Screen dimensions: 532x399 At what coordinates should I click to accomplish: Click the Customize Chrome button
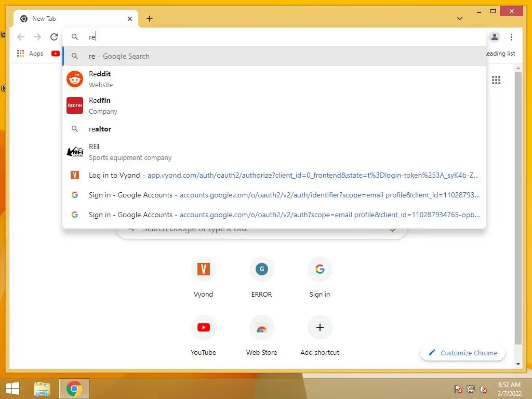462,353
